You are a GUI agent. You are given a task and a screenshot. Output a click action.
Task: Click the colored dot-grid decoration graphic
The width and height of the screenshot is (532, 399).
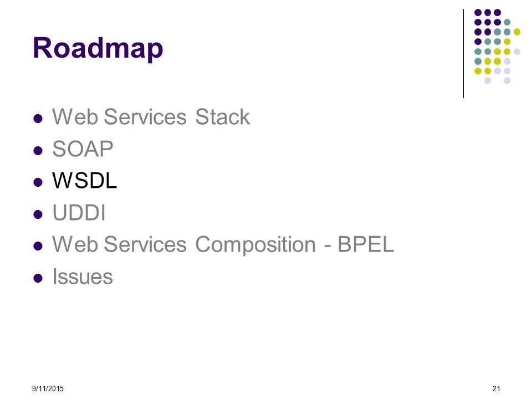click(498, 47)
